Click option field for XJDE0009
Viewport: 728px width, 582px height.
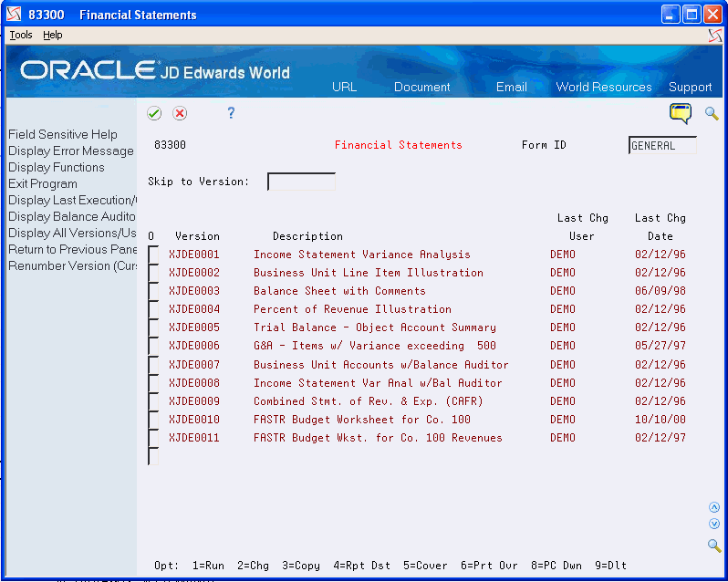tap(153, 401)
